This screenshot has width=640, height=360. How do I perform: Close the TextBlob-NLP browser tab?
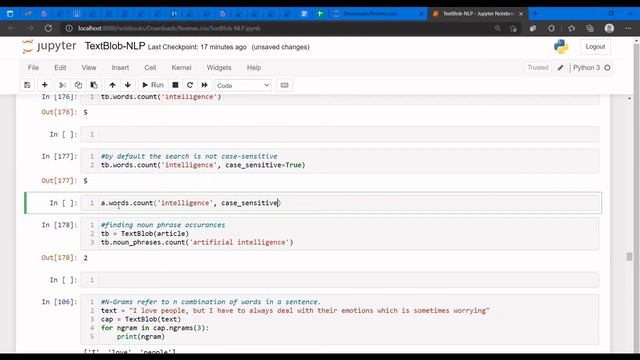[521, 13]
